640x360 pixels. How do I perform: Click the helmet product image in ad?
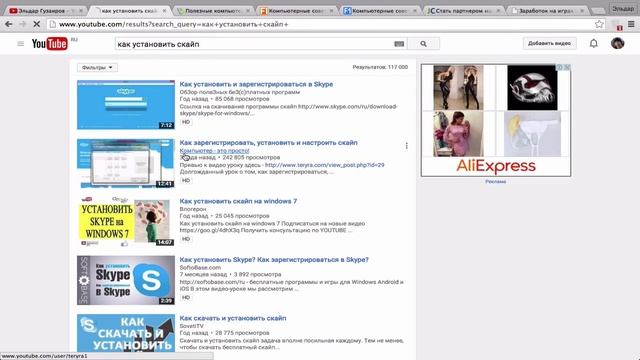coord(532,87)
